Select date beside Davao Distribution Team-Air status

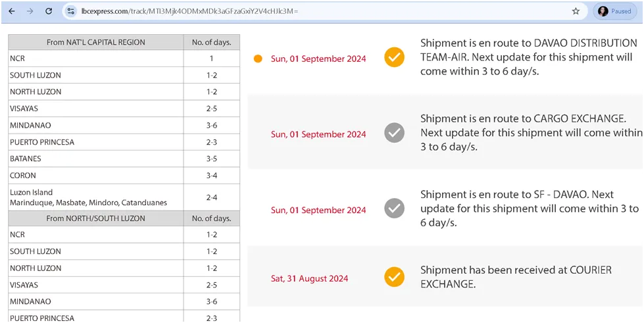click(x=318, y=59)
